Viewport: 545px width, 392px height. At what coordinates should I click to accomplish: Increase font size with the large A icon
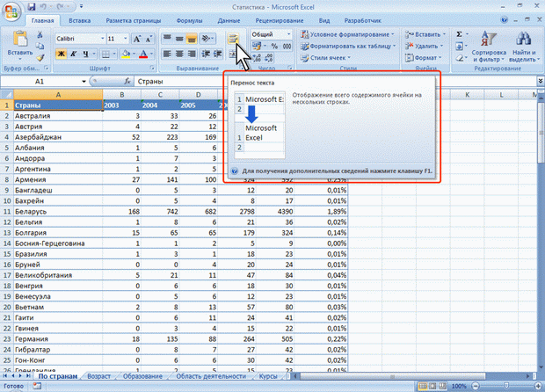(137, 39)
